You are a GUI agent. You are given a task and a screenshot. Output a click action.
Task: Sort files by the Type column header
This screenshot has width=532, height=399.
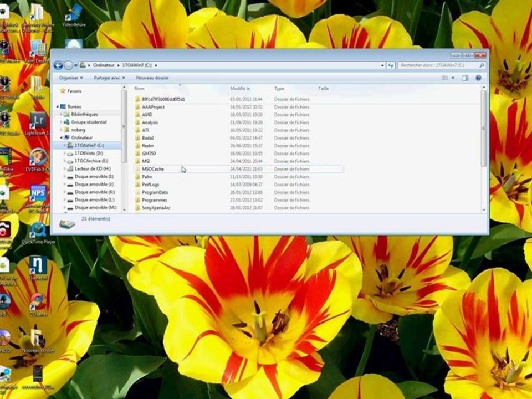tap(279, 89)
